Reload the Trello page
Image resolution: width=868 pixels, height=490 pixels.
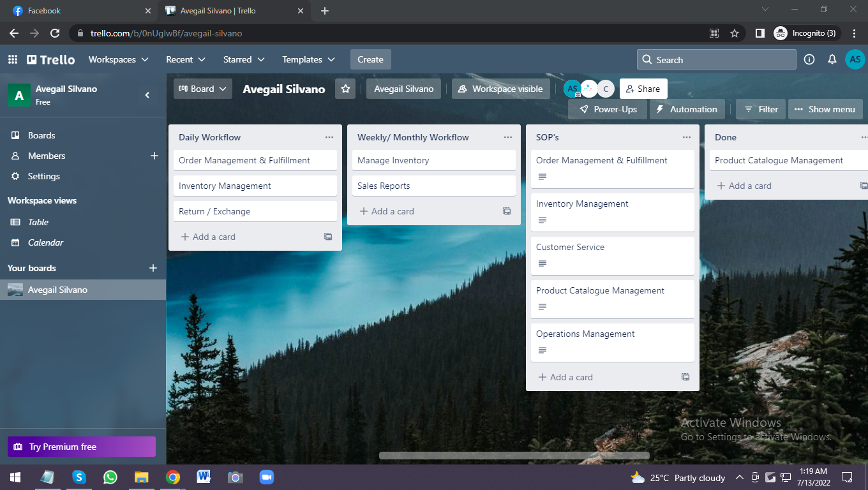55,33
